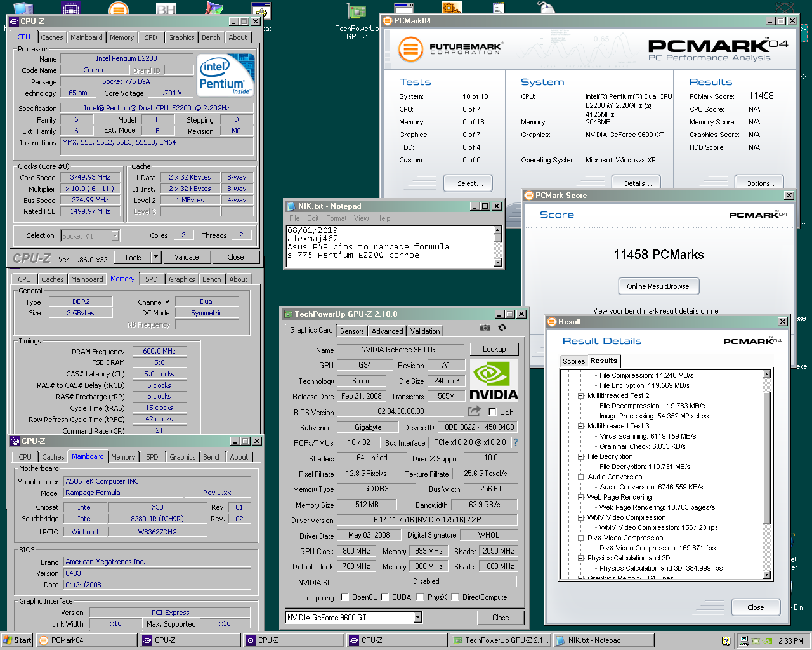The height and width of the screenshot is (650, 812).
Task: Toggle the DirectCompute checkbox
Action: [x=455, y=597]
